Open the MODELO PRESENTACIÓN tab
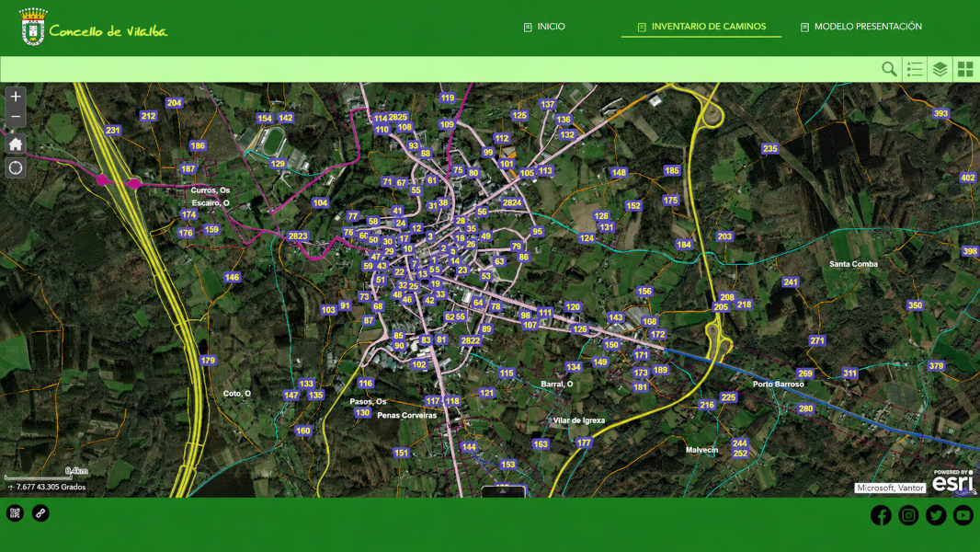 (x=861, y=27)
